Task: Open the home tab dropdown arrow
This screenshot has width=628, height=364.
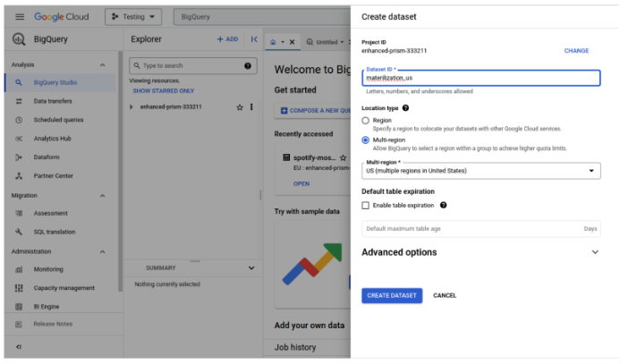Action: coord(283,42)
